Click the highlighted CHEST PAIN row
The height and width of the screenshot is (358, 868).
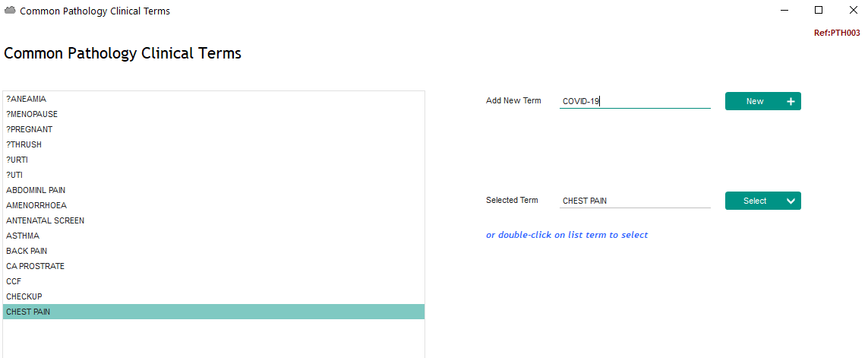coord(213,312)
